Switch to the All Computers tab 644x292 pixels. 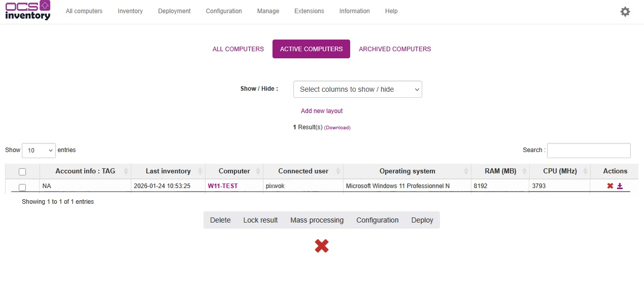click(238, 49)
